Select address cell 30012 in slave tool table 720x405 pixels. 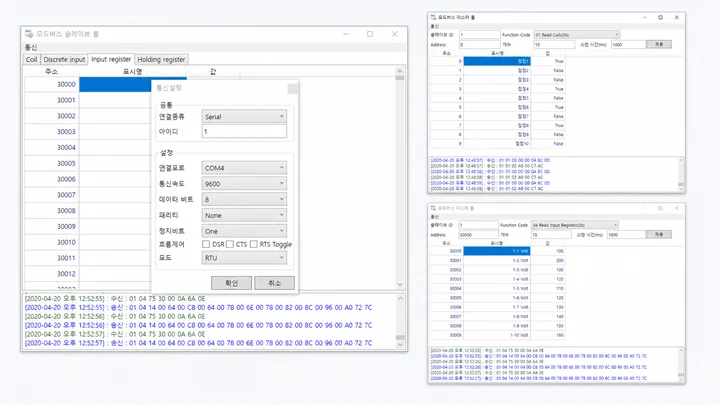point(51,274)
